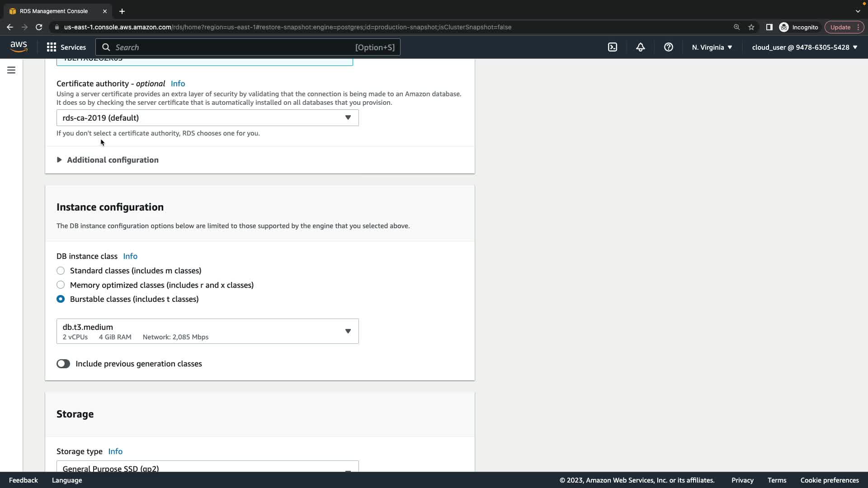Click Info link beside Storage type
The width and height of the screenshot is (868, 488).
tap(115, 451)
